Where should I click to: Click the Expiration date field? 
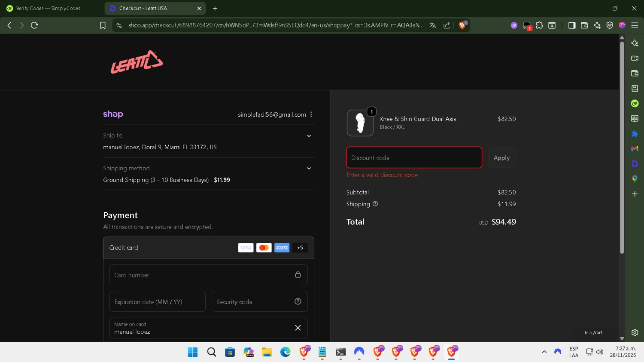pos(157,302)
